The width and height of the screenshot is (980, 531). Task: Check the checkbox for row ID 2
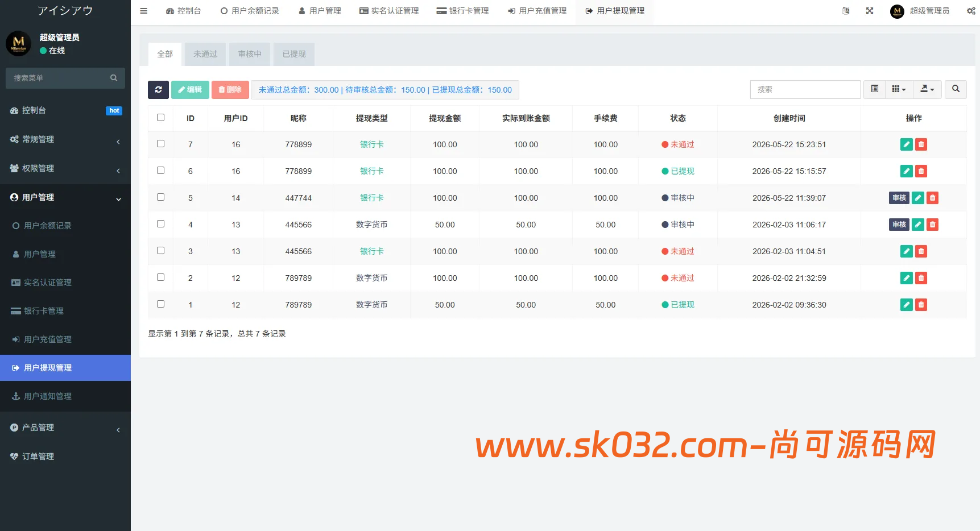[160, 277]
